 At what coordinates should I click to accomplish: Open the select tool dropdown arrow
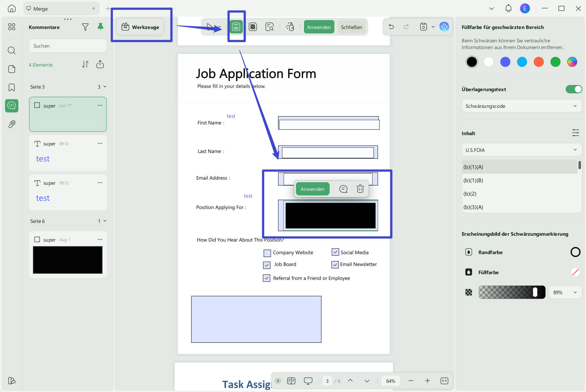(x=220, y=27)
